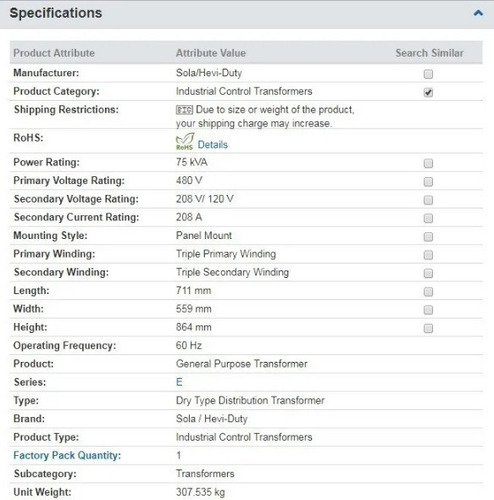494x500 pixels.
Task: Check the Power Rating 75 kVA checkbox
Action: (x=428, y=163)
